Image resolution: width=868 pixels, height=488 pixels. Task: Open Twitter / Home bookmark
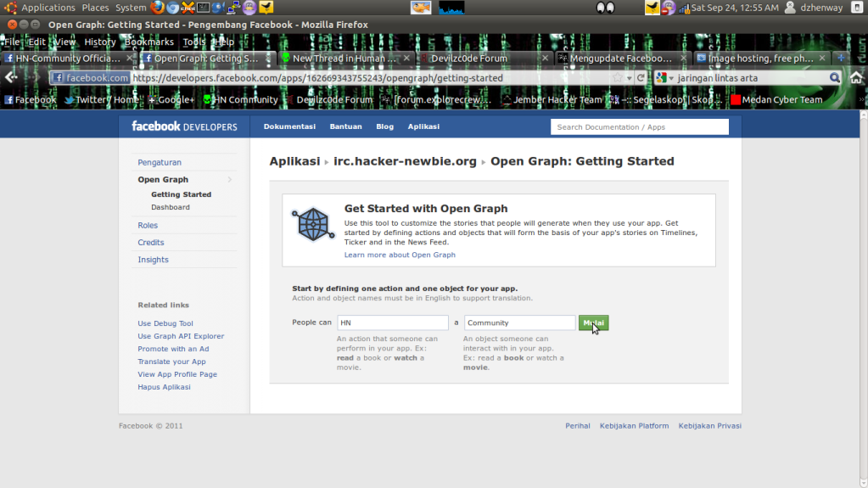click(101, 99)
